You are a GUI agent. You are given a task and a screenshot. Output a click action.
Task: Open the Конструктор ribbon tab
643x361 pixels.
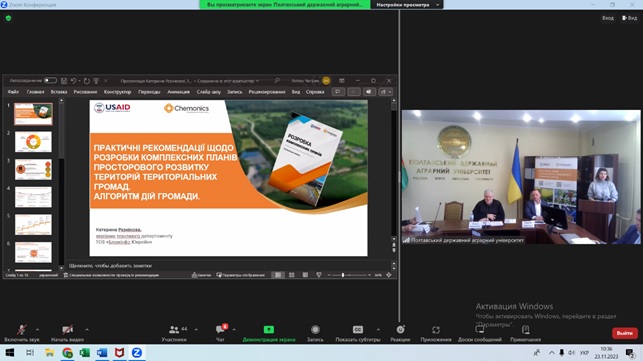click(x=117, y=92)
